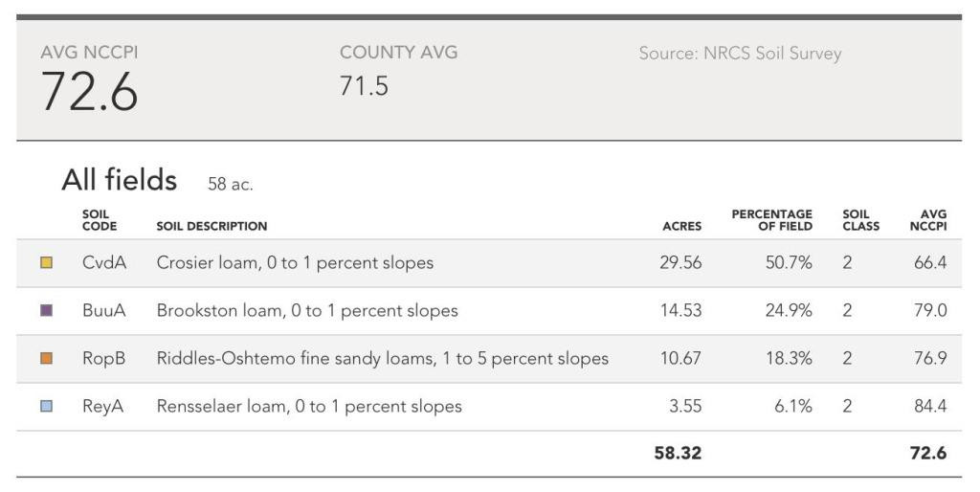Sort by the ACRES column header

681,227
